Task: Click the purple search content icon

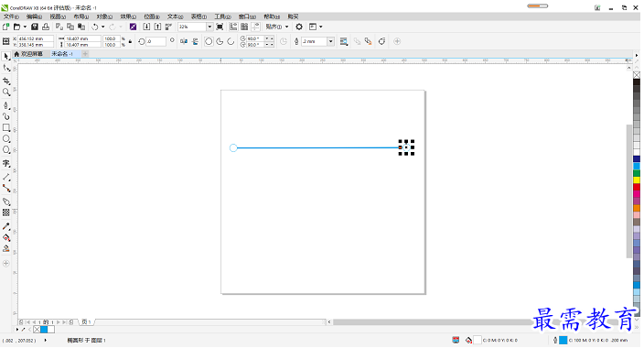Action: tap(133, 27)
